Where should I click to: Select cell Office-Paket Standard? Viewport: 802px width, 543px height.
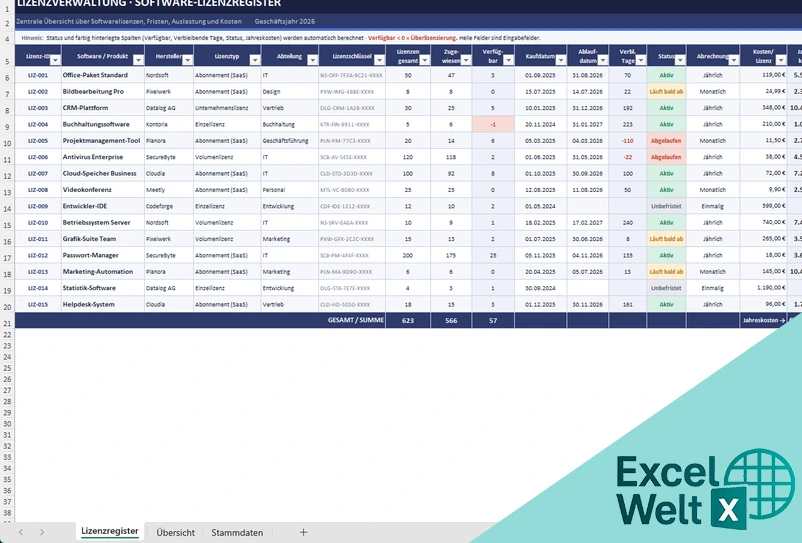(102, 75)
